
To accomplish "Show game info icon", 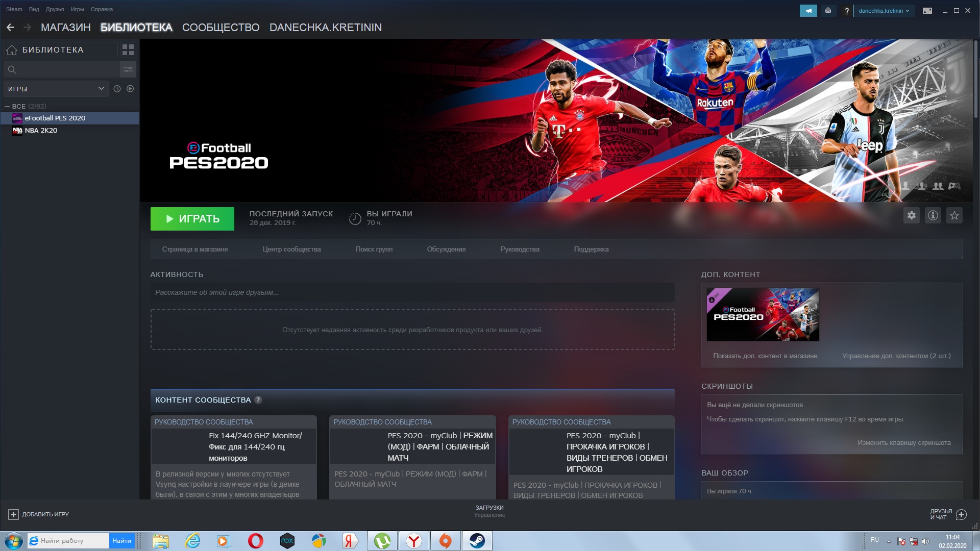I will pos(933,215).
